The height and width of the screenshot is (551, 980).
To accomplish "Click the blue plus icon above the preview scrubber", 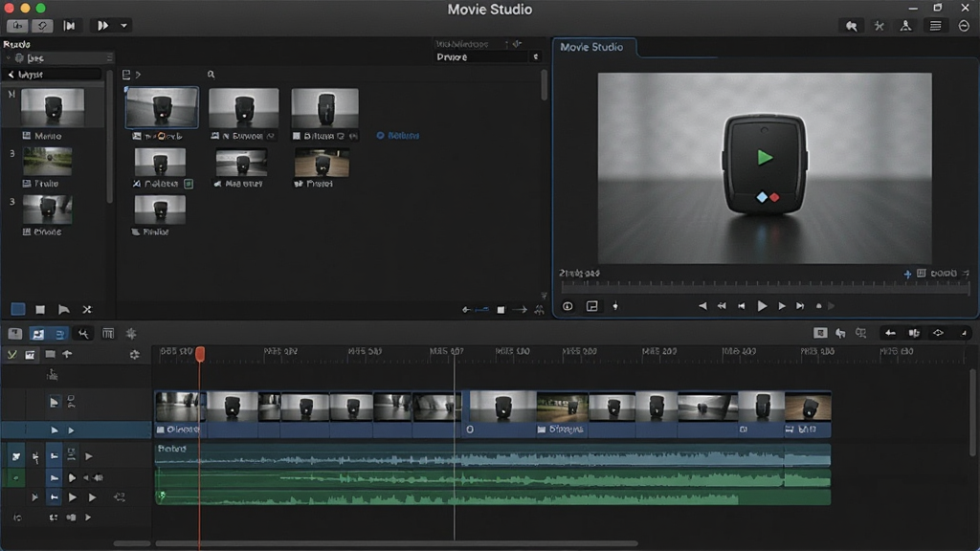I will [x=907, y=274].
